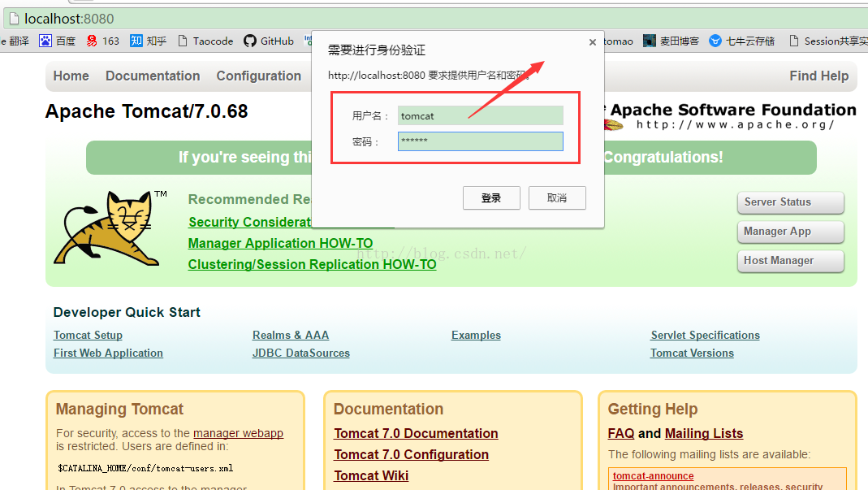Open the 七牛云存储 bookmark icon
This screenshot has width=868, height=490.
tap(715, 41)
